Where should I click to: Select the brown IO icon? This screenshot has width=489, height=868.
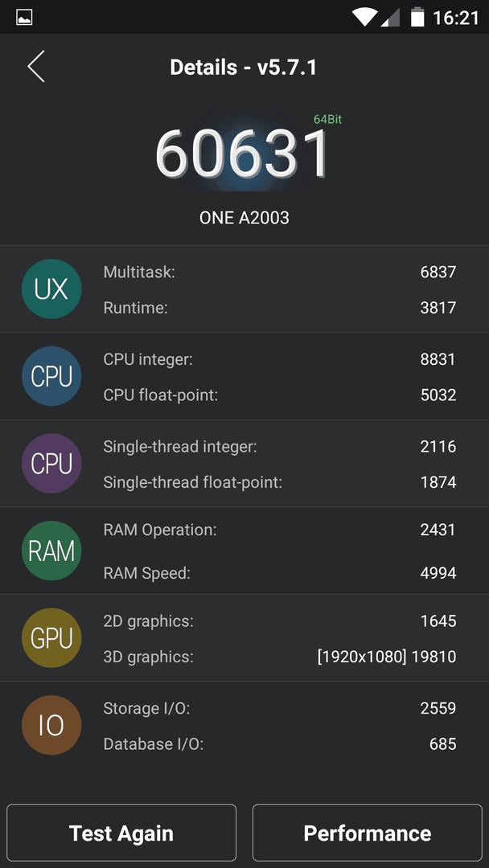pos(51,725)
